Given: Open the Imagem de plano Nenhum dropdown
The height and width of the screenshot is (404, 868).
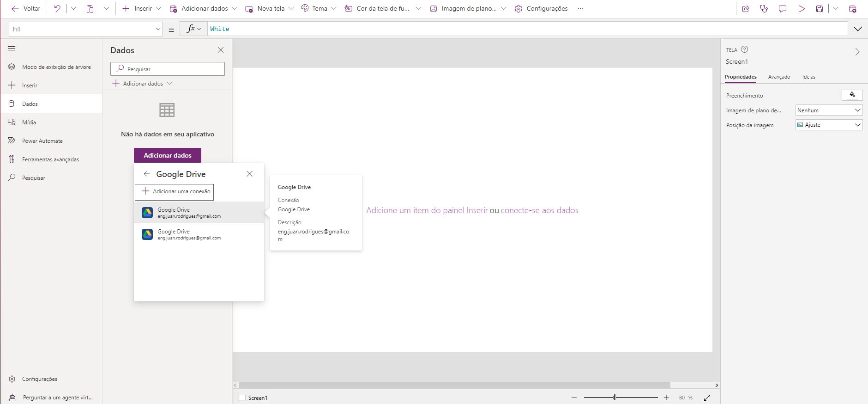Looking at the screenshot, I should (829, 110).
